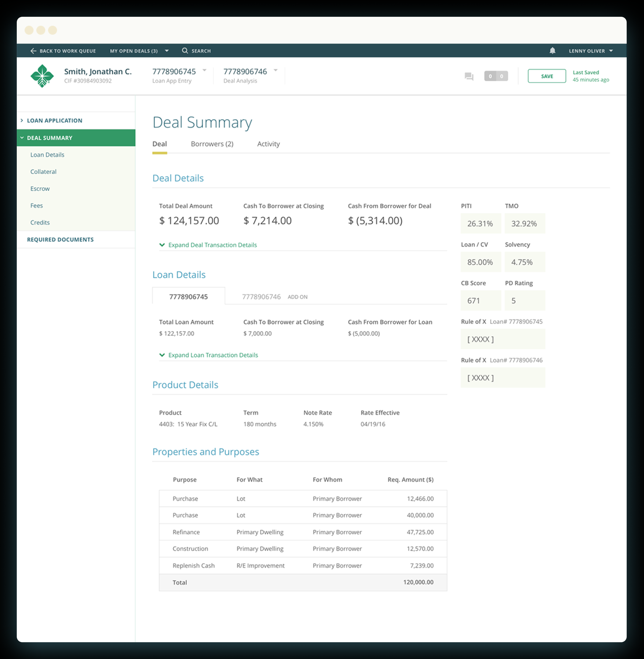Viewport: 644px width, 659px height.
Task: Open Lenny Oliver user menu
Action: point(591,51)
